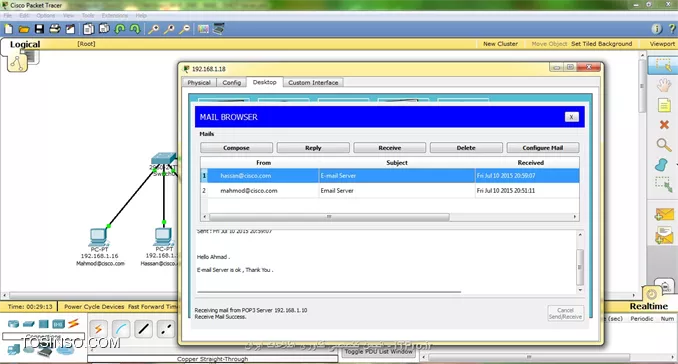Select the Connections lightning category
678x364 pixels.
point(74,323)
